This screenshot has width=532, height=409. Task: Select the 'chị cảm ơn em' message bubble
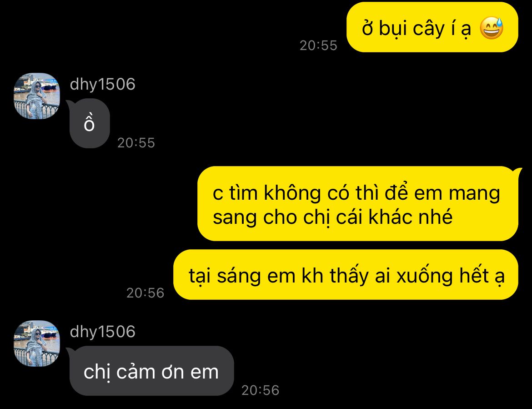tap(152, 371)
